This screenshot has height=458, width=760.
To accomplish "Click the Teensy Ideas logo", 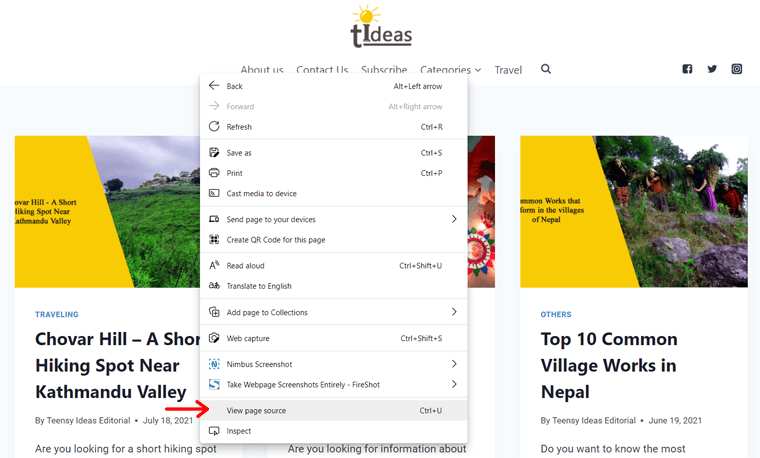I will [380, 28].
